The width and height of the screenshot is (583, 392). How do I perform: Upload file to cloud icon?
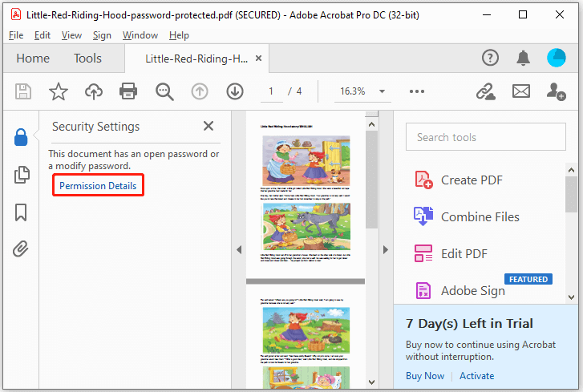[x=94, y=91]
